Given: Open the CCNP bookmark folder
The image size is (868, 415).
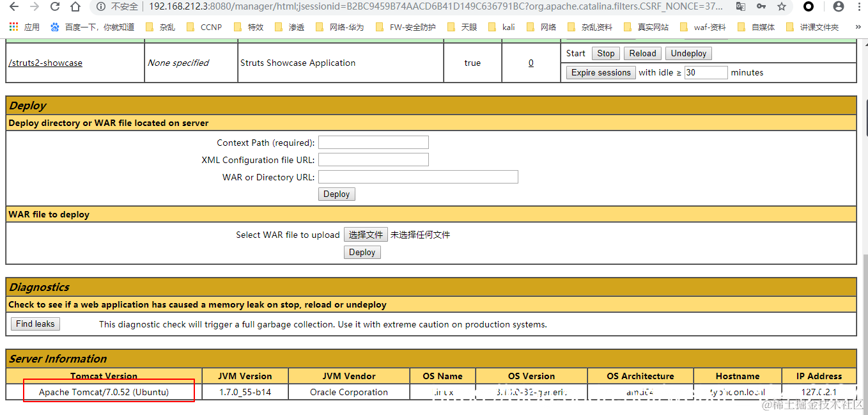Looking at the screenshot, I should click(x=204, y=27).
